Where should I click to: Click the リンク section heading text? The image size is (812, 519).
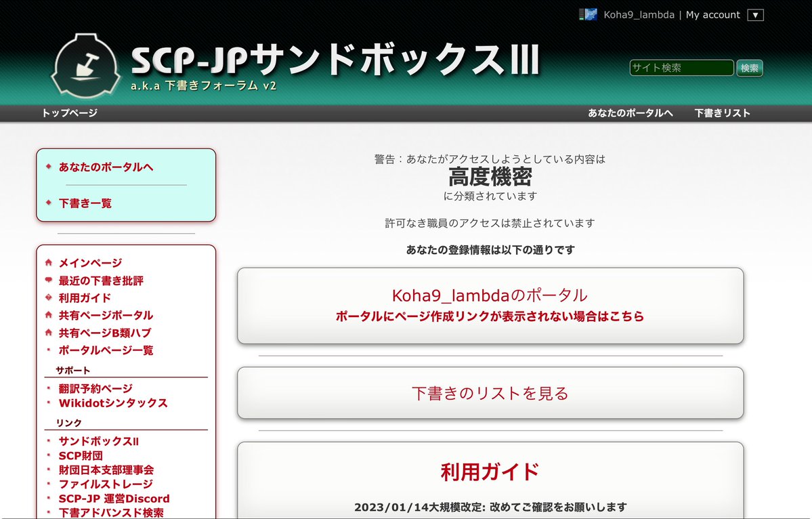pyautogui.click(x=69, y=423)
